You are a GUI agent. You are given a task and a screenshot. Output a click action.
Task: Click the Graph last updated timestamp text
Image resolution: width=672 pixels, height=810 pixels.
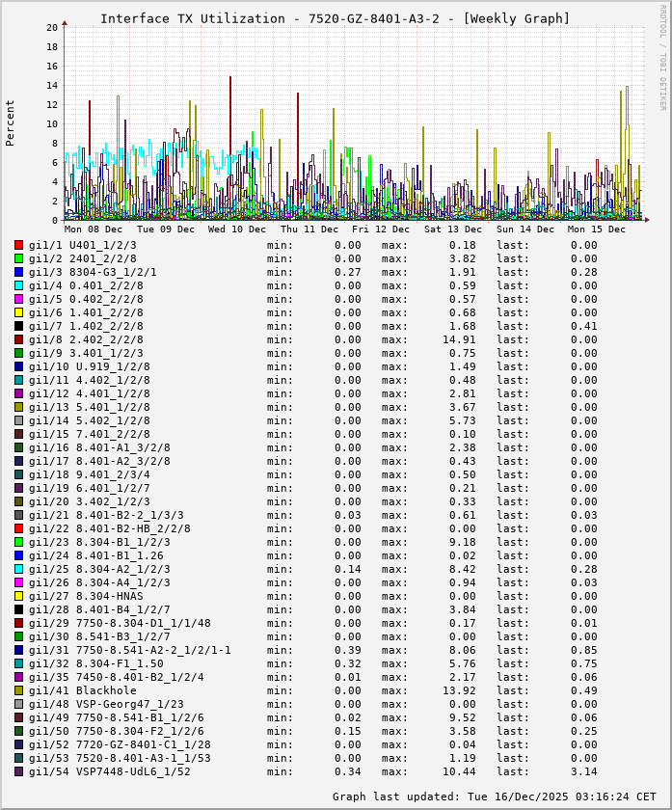click(x=495, y=796)
